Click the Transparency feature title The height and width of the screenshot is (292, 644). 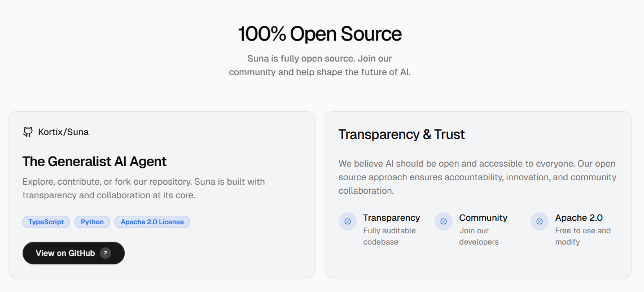pyautogui.click(x=391, y=217)
